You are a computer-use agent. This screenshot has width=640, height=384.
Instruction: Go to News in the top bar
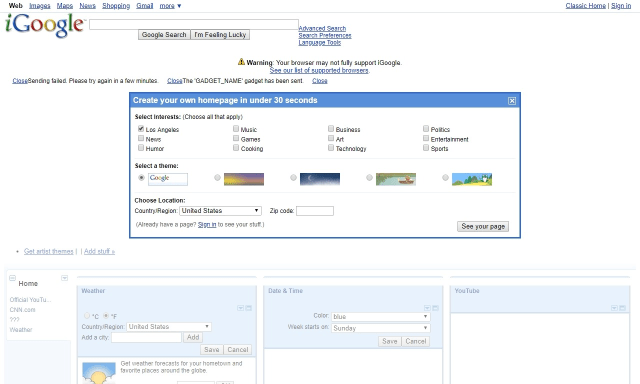[x=87, y=6]
